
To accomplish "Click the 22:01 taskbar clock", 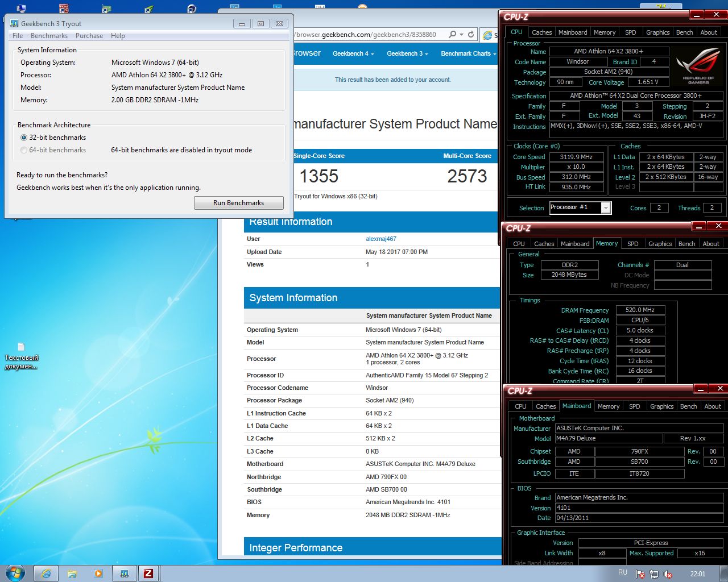I will click(698, 573).
